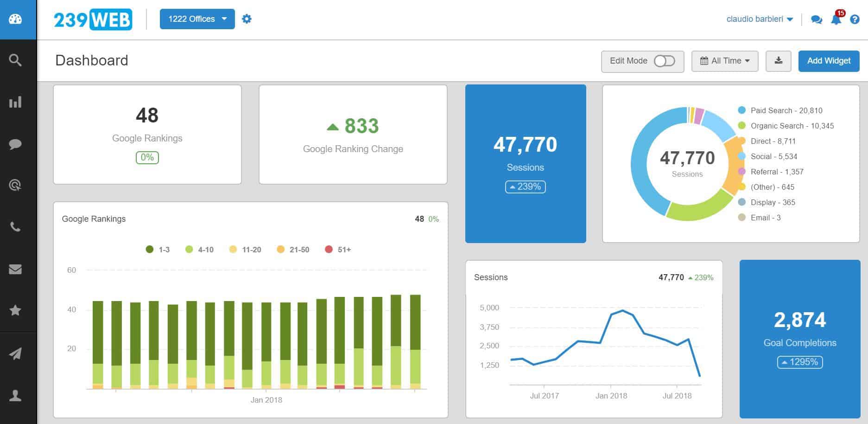Open the search magnifier sidebar icon
Screen dimensions: 868x424
[x=15, y=60]
